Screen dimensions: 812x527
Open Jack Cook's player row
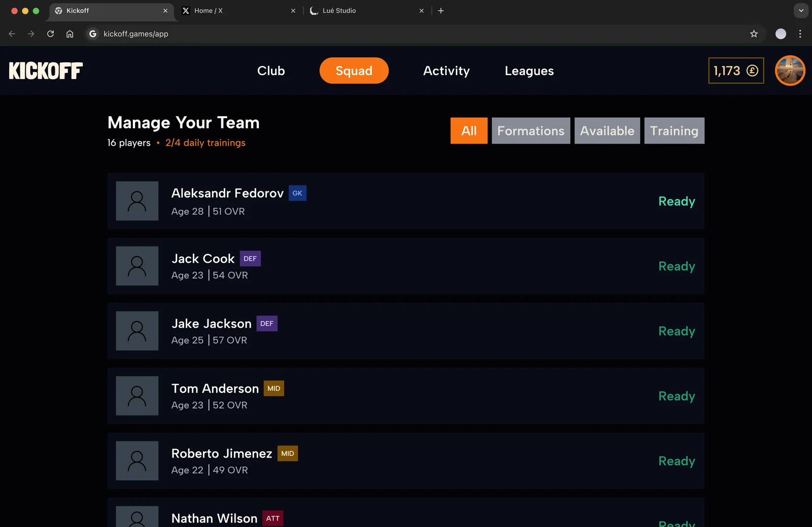405,266
